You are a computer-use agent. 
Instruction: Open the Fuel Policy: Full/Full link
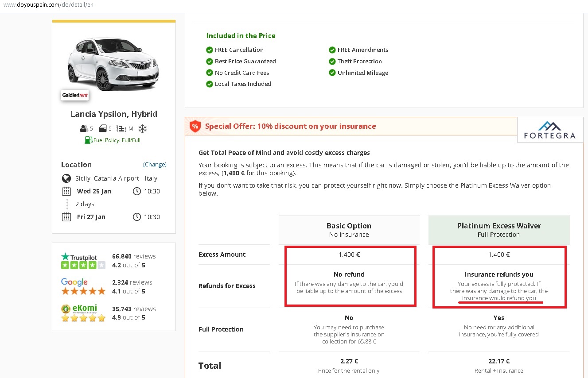tap(117, 140)
